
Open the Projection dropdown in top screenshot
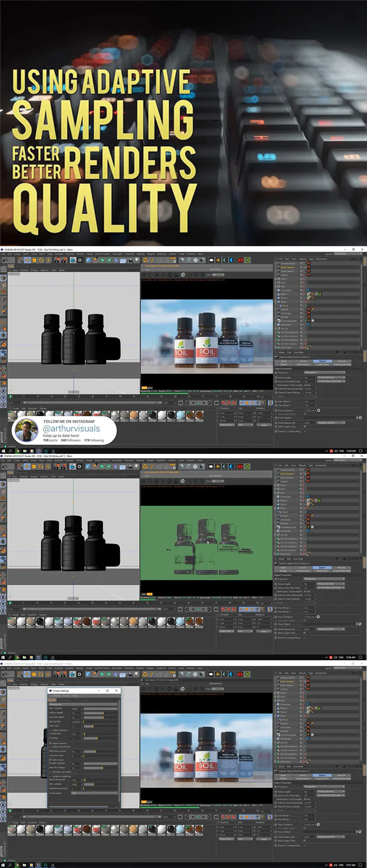[x=324, y=373]
